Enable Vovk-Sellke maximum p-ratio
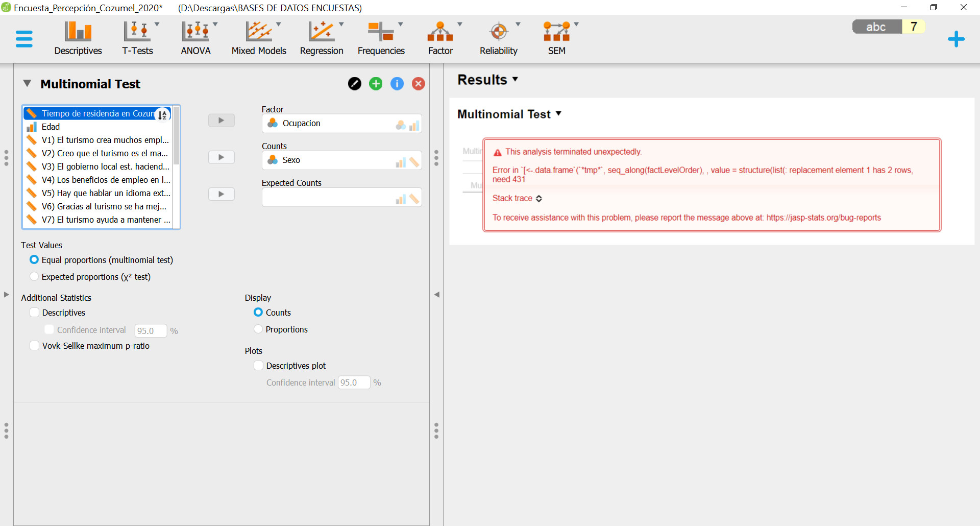This screenshot has height=526, width=980. [34, 345]
